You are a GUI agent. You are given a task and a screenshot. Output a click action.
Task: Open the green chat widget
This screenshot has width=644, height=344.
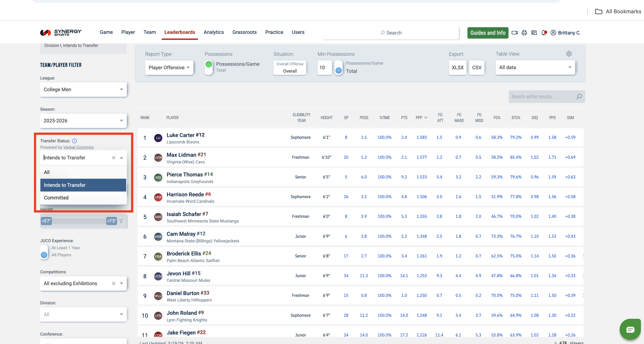click(x=630, y=330)
